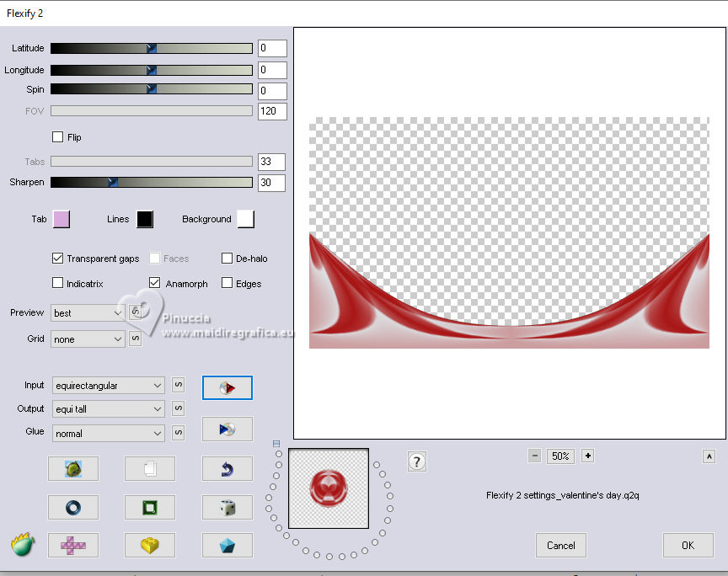Click the FOV value field showing 120
This screenshot has height=576, width=728.
coord(272,111)
